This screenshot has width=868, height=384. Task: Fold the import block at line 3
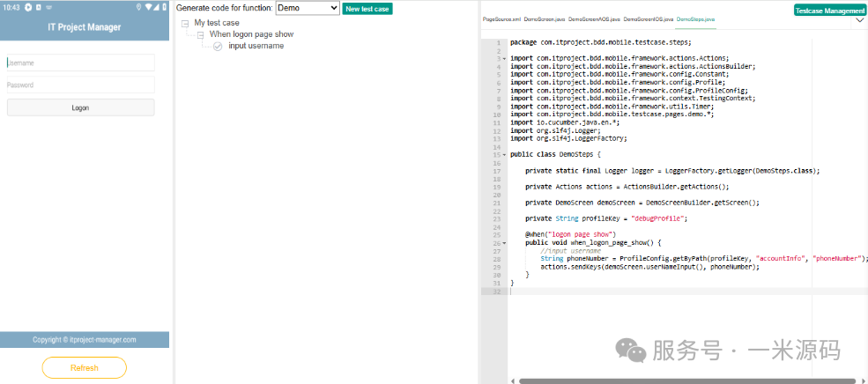coord(504,58)
